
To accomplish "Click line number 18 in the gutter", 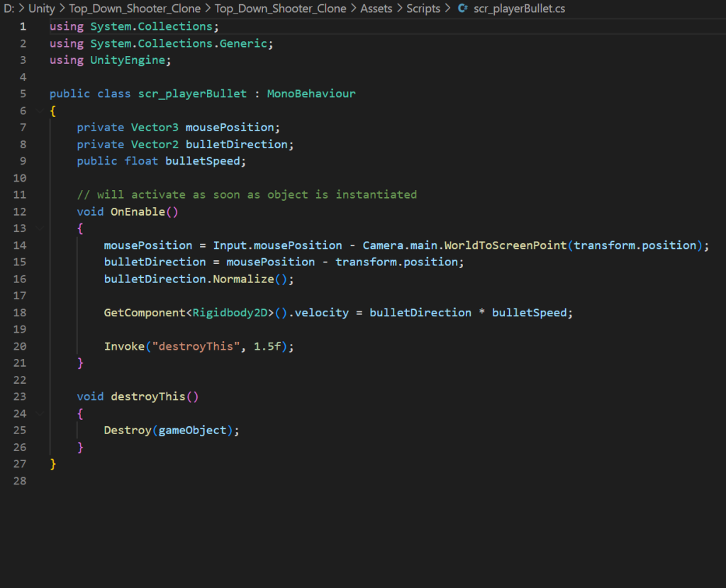I will 20,313.
